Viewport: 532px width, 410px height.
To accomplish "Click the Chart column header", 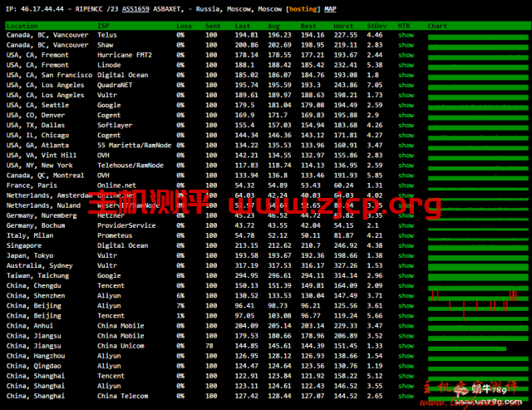I will pos(437,26).
